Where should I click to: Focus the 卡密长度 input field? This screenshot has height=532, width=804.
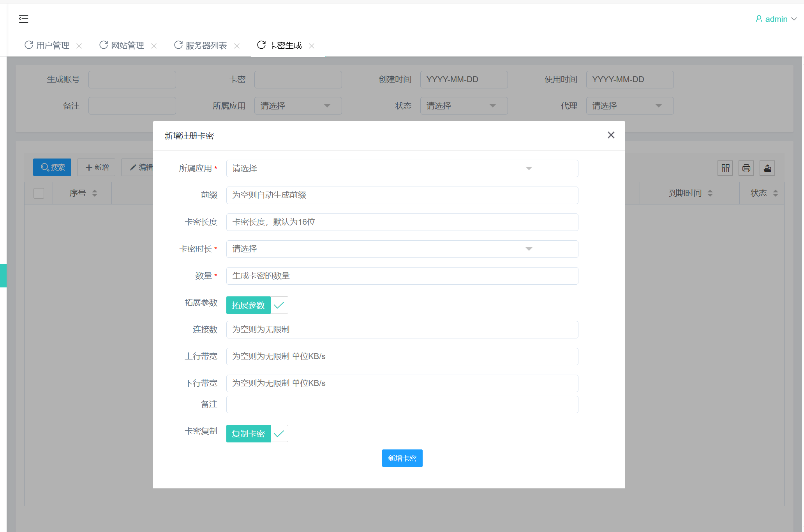click(402, 222)
